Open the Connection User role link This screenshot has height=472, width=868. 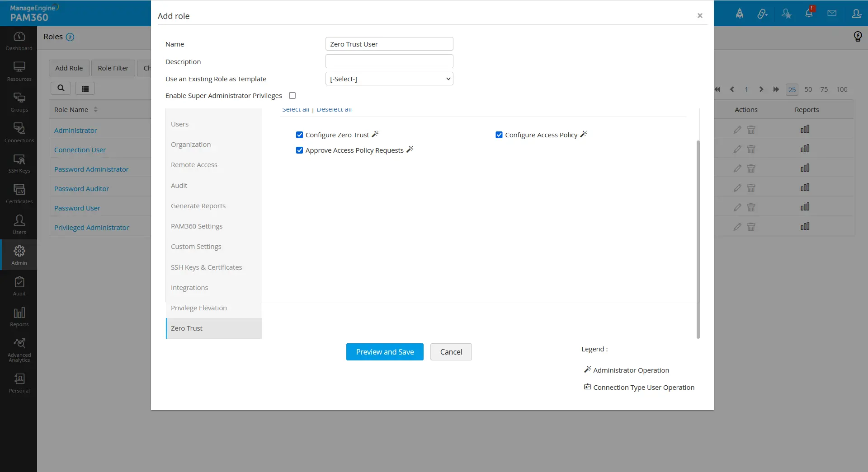[80, 150]
